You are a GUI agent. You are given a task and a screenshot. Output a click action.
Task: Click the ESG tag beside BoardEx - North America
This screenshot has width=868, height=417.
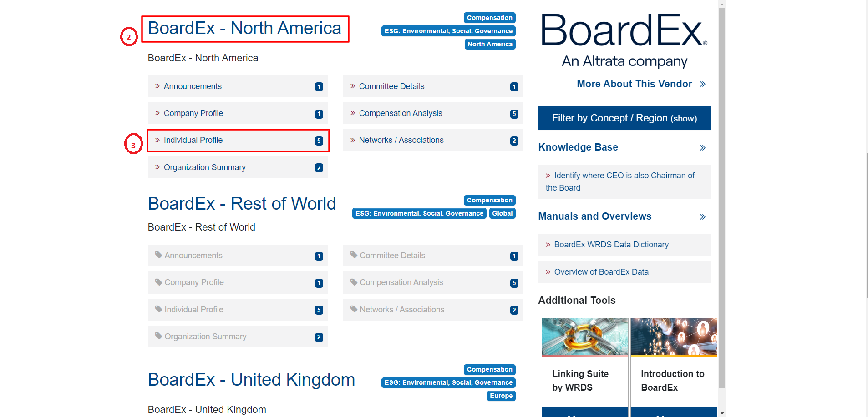[448, 31]
